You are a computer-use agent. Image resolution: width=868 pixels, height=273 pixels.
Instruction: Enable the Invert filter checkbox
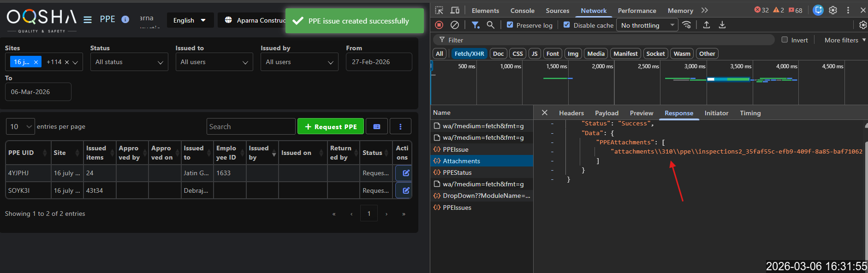point(785,40)
